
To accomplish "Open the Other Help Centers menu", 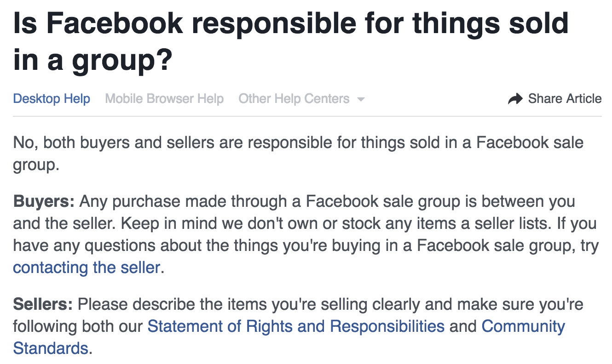I will [x=301, y=99].
